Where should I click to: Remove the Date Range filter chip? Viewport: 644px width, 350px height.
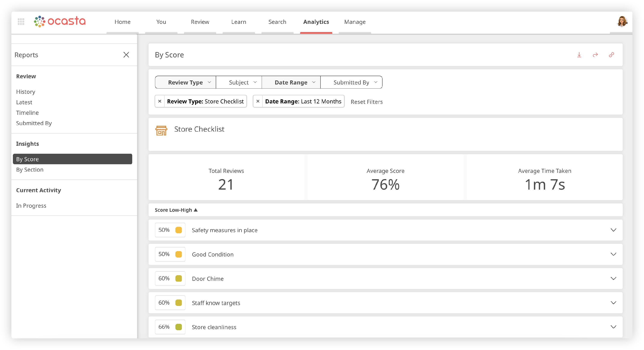258,101
